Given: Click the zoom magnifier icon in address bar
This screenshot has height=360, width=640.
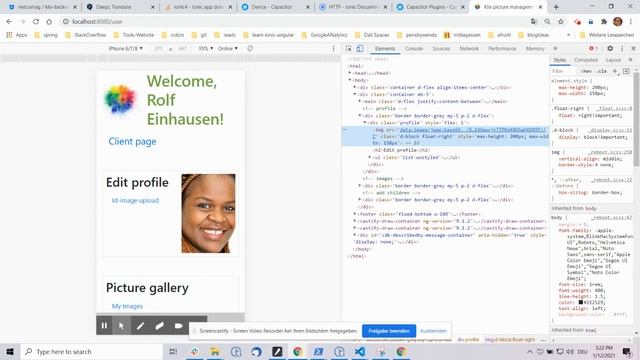Looking at the screenshot, I should (547, 22).
